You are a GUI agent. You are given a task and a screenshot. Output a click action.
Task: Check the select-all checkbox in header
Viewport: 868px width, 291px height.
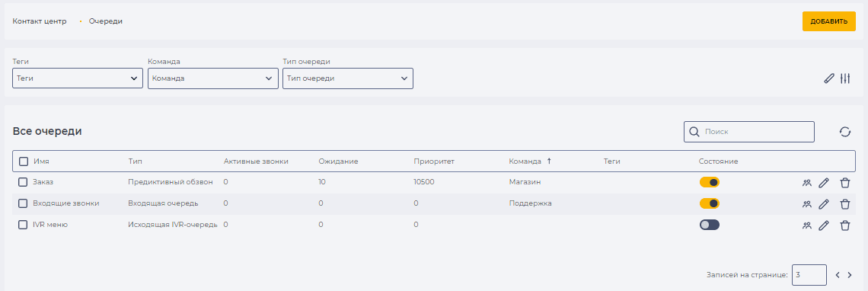[x=24, y=161]
